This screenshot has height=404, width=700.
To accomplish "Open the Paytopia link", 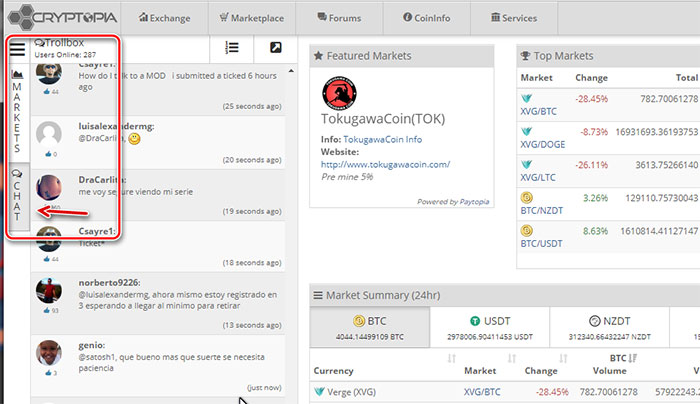I will click(474, 202).
